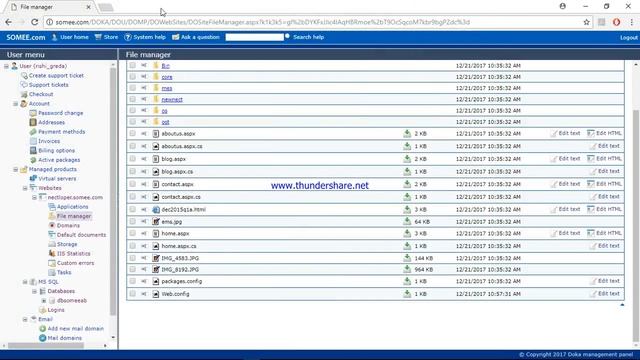Reload the page with the refresh icon
Screen dimensions: 640x360
pos(34,22)
